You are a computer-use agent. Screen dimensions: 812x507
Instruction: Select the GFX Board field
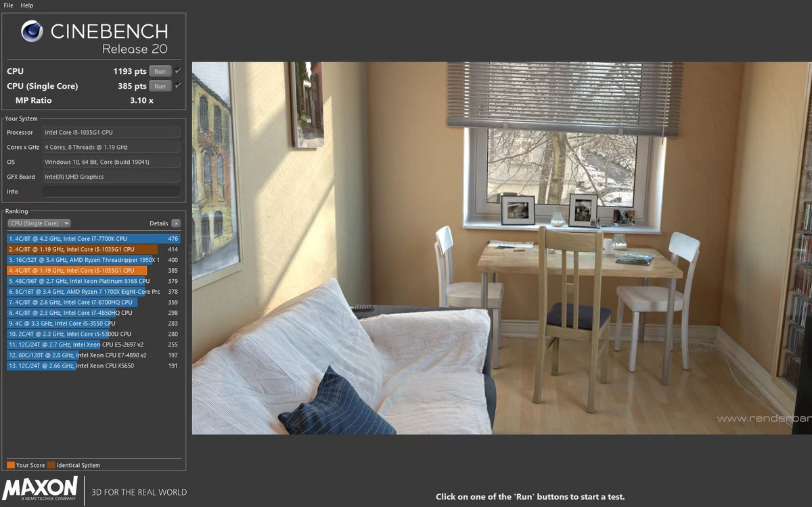coord(112,177)
